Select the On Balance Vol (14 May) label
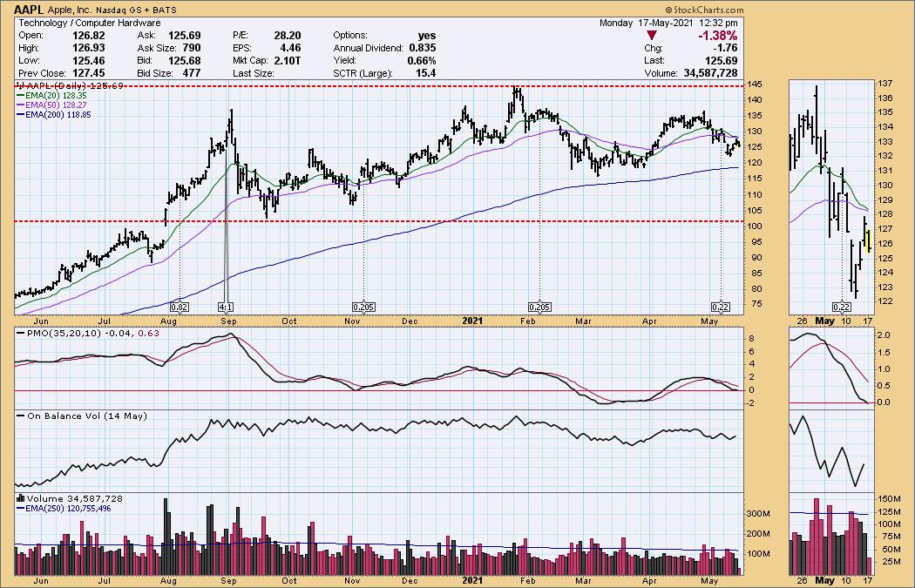 pos(82,416)
